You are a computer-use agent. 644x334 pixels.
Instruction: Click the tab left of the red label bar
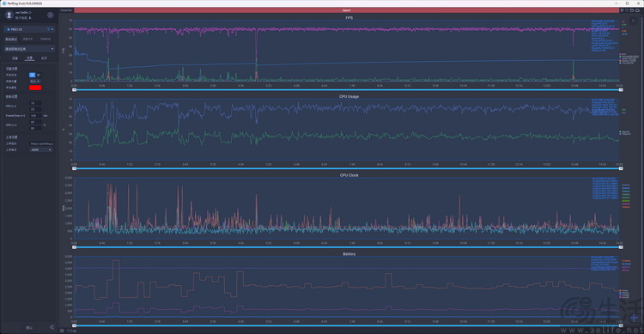[66, 10]
